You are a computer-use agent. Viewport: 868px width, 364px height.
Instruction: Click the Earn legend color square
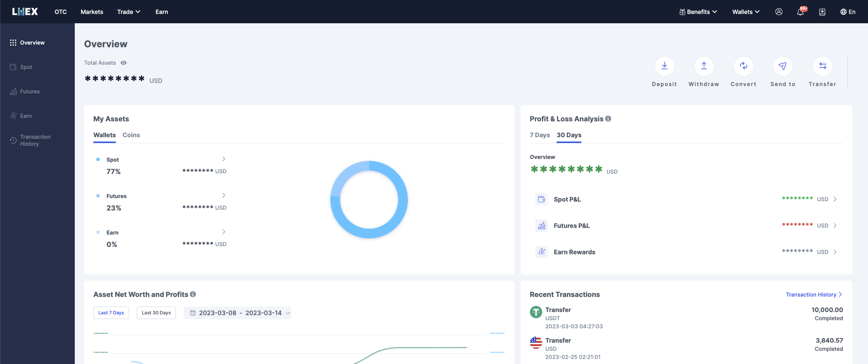(x=98, y=232)
